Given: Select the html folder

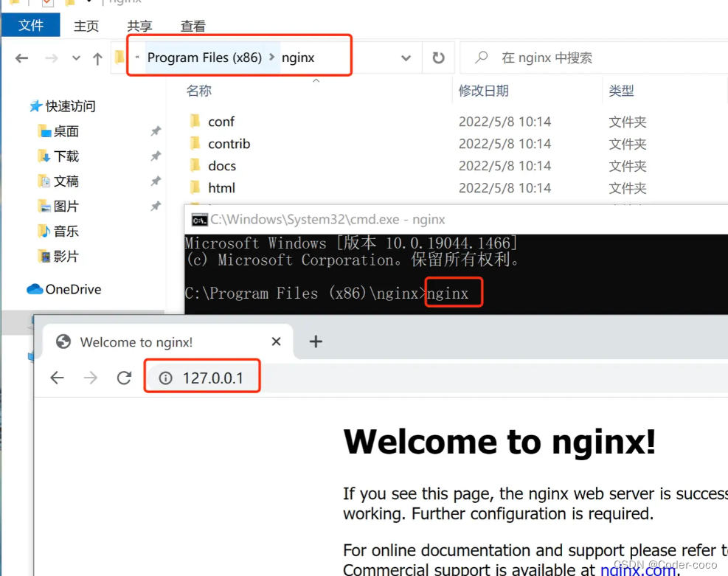Looking at the screenshot, I should pyautogui.click(x=221, y=188).
